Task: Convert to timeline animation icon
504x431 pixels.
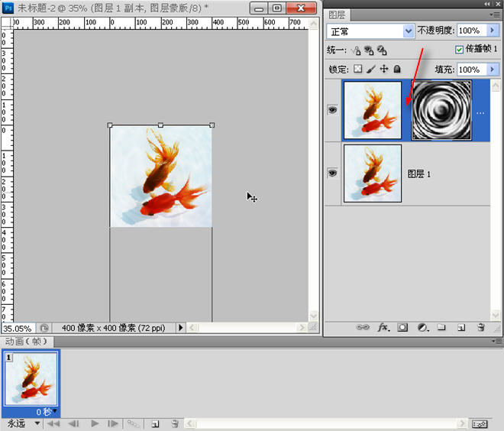Action: (x=480, y=424)
